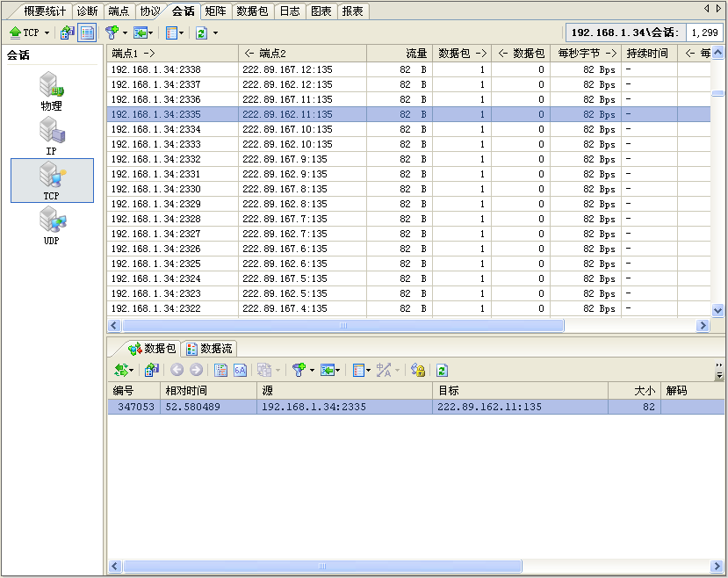The height and width of the screenshot is (578, 728).
Task: Select the UDP conversation icon
Action: coord(51,226)
